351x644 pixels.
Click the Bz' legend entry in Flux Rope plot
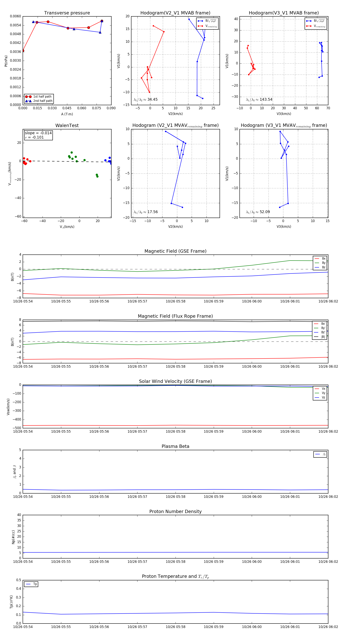pos(320,332)
